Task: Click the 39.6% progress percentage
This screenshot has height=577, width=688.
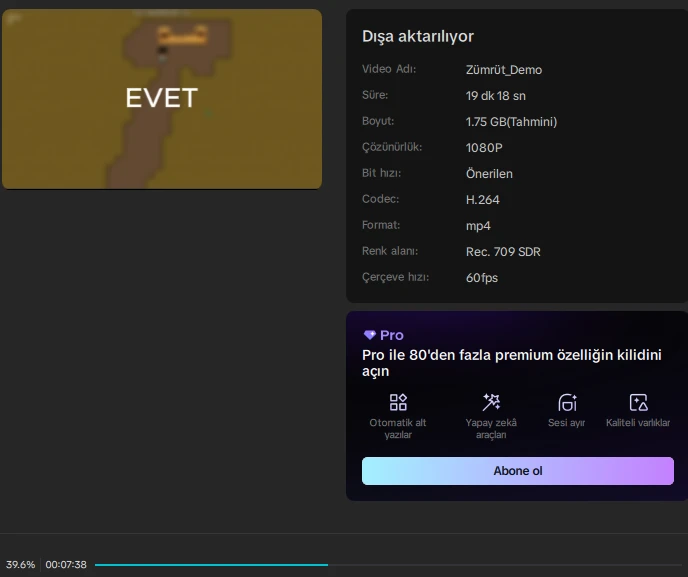Action: [20, 565]
